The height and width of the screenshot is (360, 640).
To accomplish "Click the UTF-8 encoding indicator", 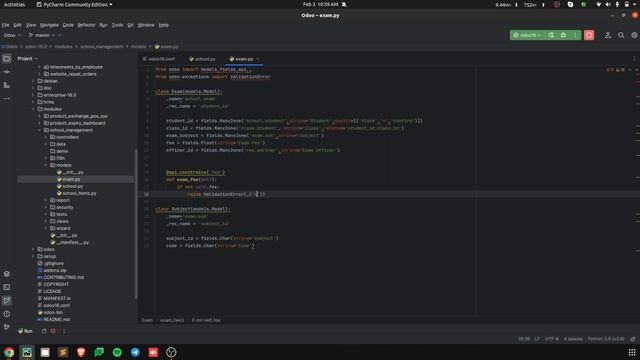I will click(x=552, y=339).
